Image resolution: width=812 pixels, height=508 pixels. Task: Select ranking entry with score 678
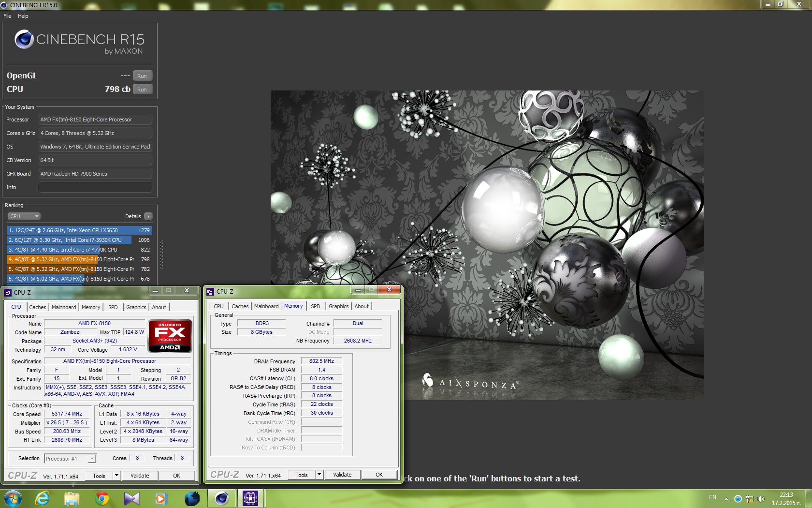click(x=79, y=279)
